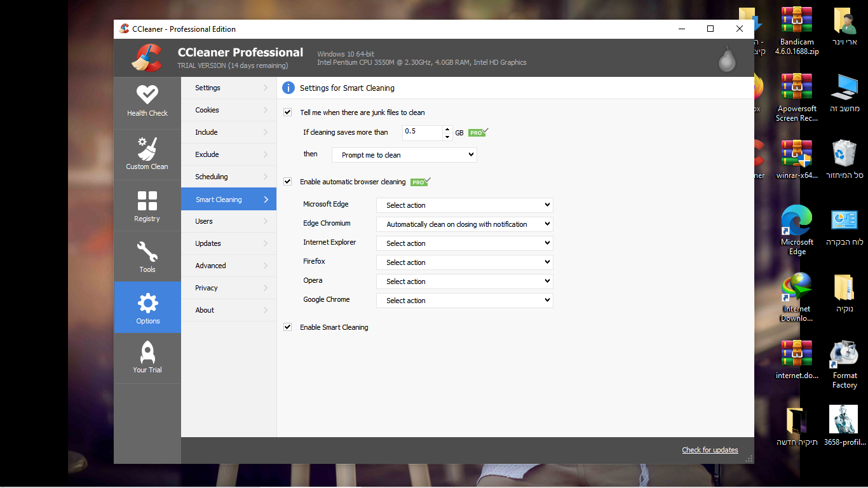The width and height of the screenshot is (868, 488).
Task: Click the 0.5 GB value field
Action: (423, 132)
